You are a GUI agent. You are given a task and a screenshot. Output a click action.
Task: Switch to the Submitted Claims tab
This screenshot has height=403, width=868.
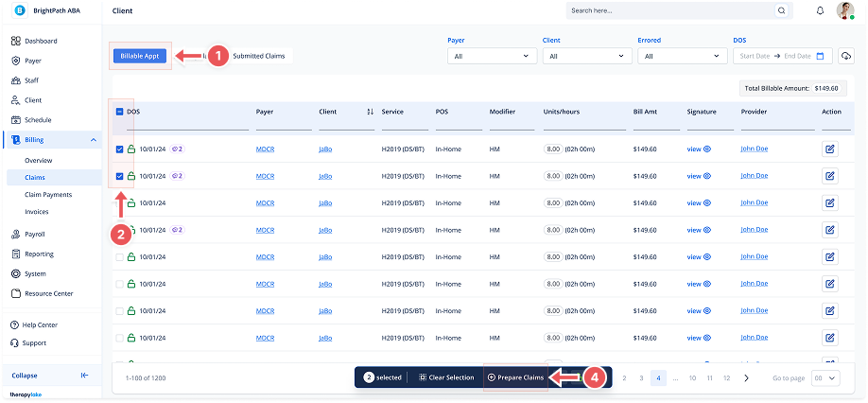pos(258,56)
